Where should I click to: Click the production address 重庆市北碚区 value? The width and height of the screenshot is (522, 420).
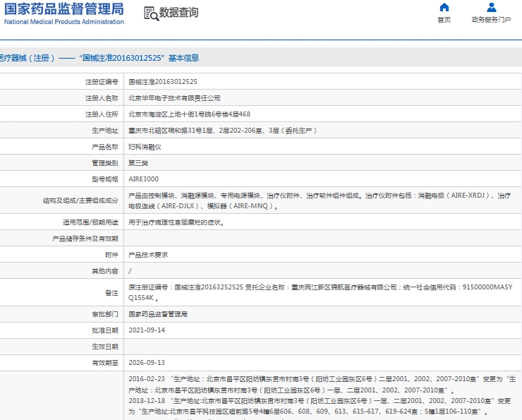[222, 131]
